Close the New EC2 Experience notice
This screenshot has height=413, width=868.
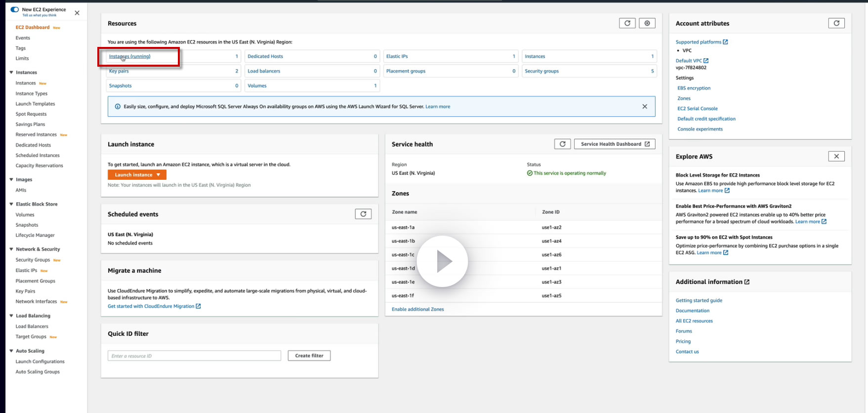click(77, 13)
